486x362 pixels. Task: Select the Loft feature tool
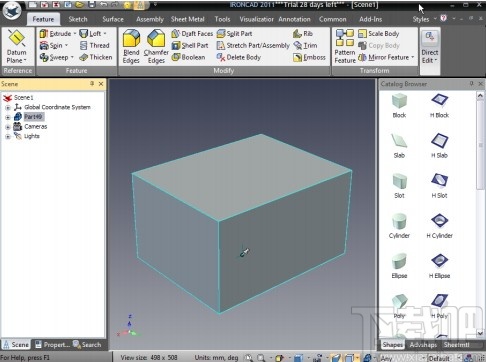click(90, 34)
